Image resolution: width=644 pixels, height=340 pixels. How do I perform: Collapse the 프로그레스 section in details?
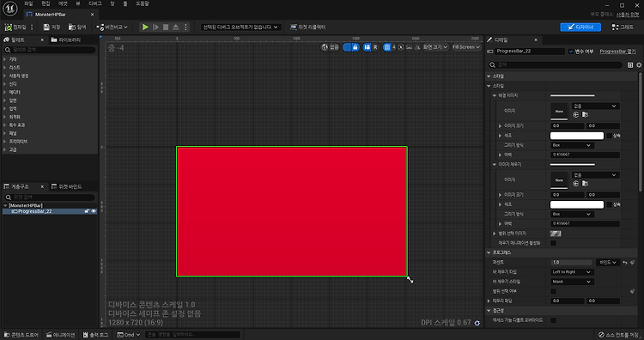pos(489,252)
